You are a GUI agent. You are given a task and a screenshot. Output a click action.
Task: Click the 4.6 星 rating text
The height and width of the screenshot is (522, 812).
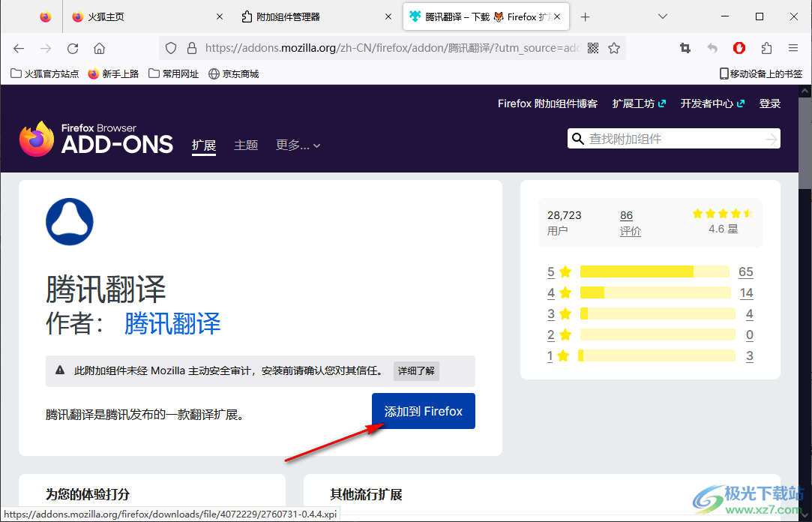click(723, 229)
